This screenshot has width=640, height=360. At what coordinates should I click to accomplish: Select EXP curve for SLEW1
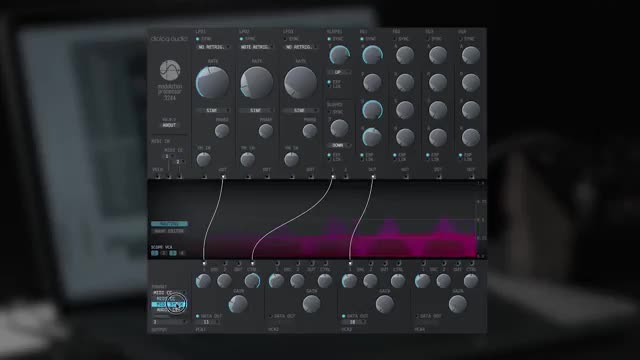click(x=329, y=82)
